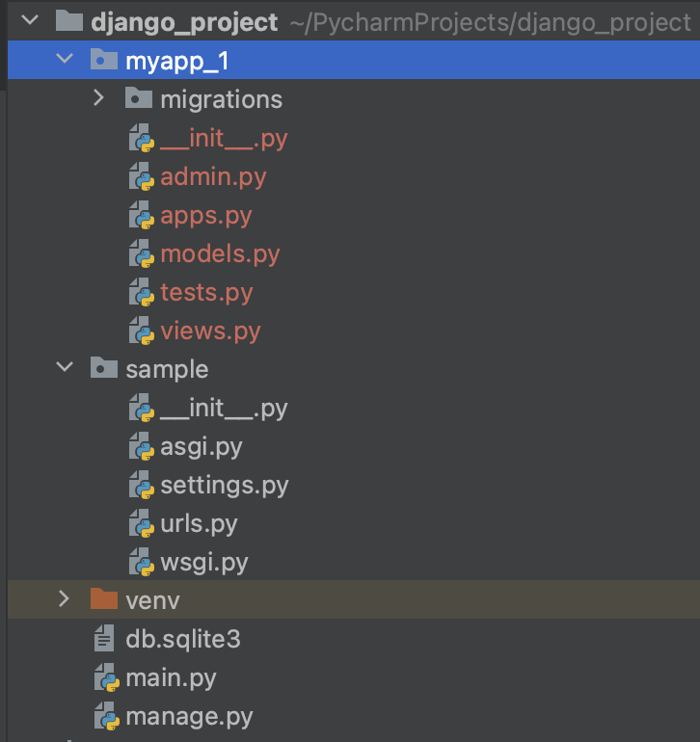Click Python file icon beside urls.py
Image resolution: width=700 pixels, height=742 pixels.
click(142, 523)
